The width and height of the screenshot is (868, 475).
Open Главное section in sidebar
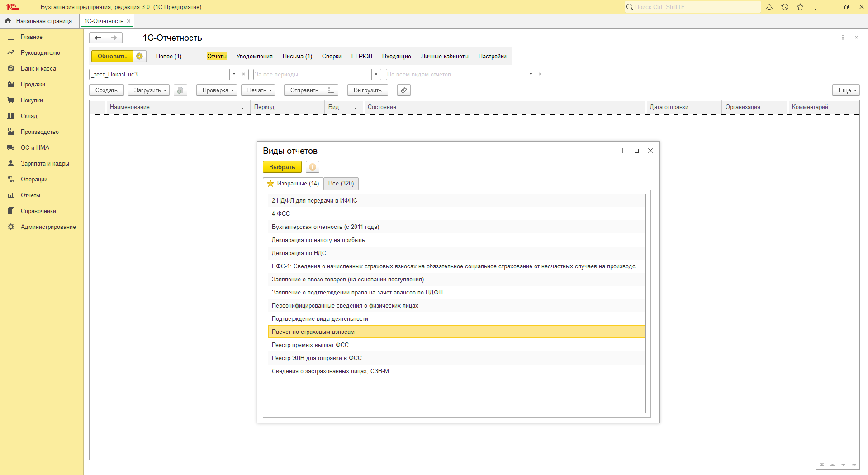click(x=31, y=37)
